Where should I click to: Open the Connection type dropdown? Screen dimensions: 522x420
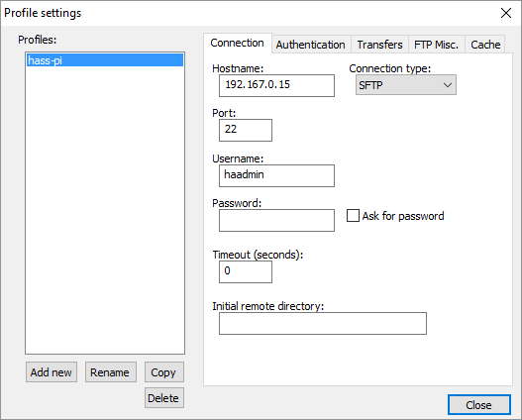406,85
